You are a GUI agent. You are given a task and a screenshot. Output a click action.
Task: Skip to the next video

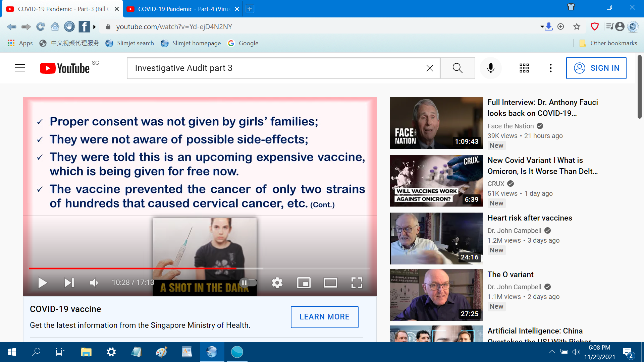(x=69, y=283)
